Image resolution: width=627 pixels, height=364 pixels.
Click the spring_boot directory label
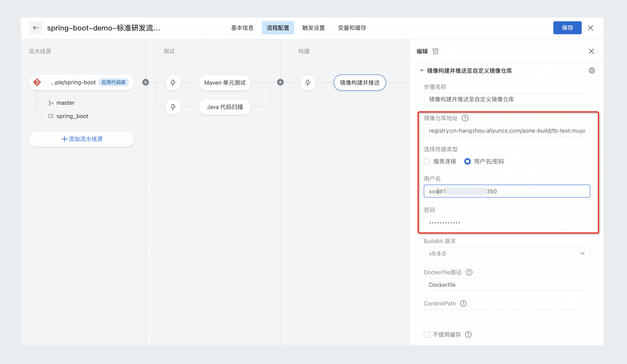[72, 116]
